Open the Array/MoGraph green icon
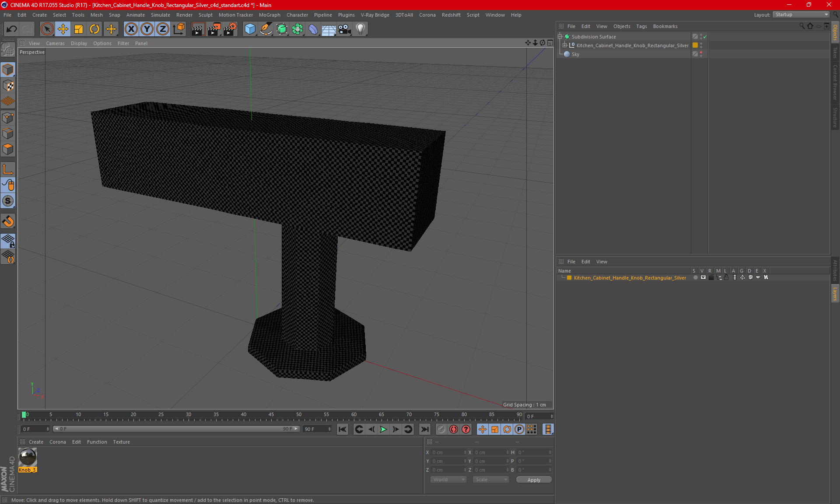The width and height of the screenshot is (840, 504). (297, 29)
